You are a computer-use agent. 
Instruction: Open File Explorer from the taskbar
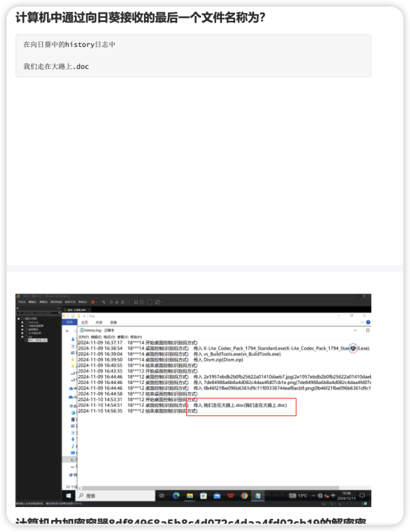[190, 495]
